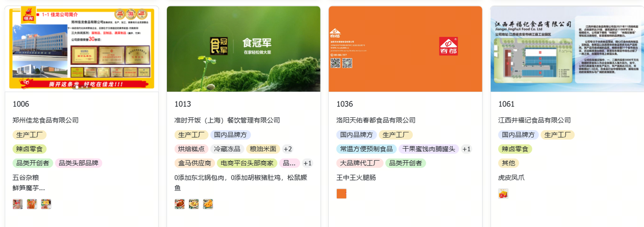Open first product thumbnail in card 1006
Screen dimensions: 644x227
18,204
